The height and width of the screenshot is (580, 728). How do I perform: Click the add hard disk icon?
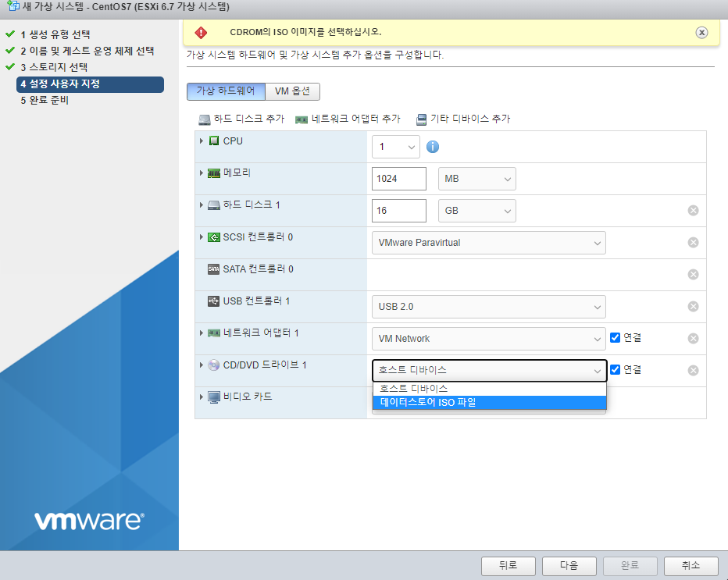click(205, 119)
